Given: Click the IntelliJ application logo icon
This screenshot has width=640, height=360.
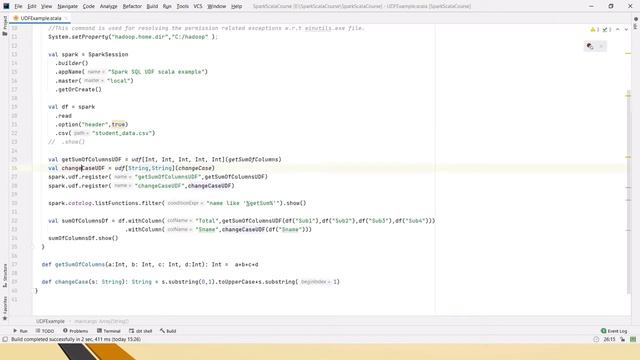Looking at the screenshot, I should pos(6,6).
